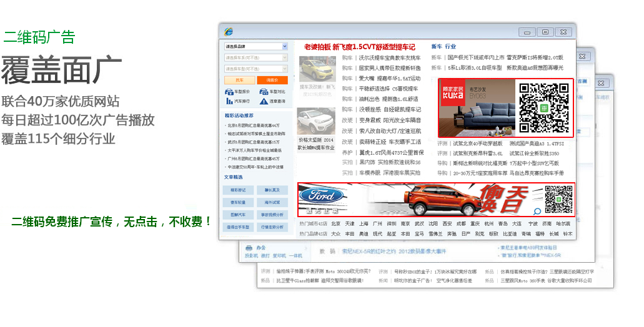Image resolution: width=644 pixels, height=327 pixels.
Task: Select 北京 in the 热门城市4S店 row
Action: click(336, 224)
